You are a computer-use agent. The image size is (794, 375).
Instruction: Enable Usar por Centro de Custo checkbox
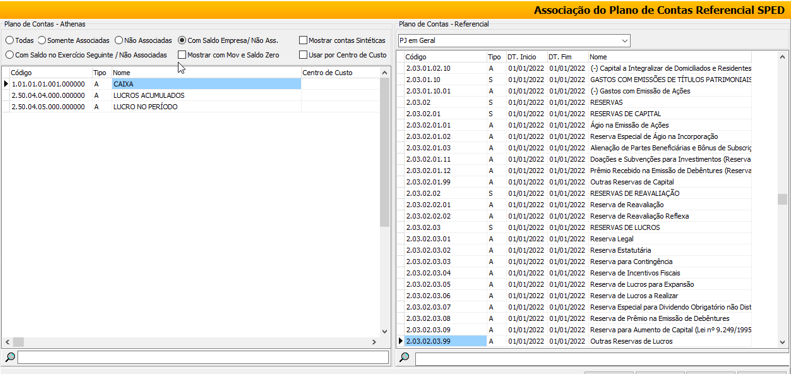click(342, 55)
